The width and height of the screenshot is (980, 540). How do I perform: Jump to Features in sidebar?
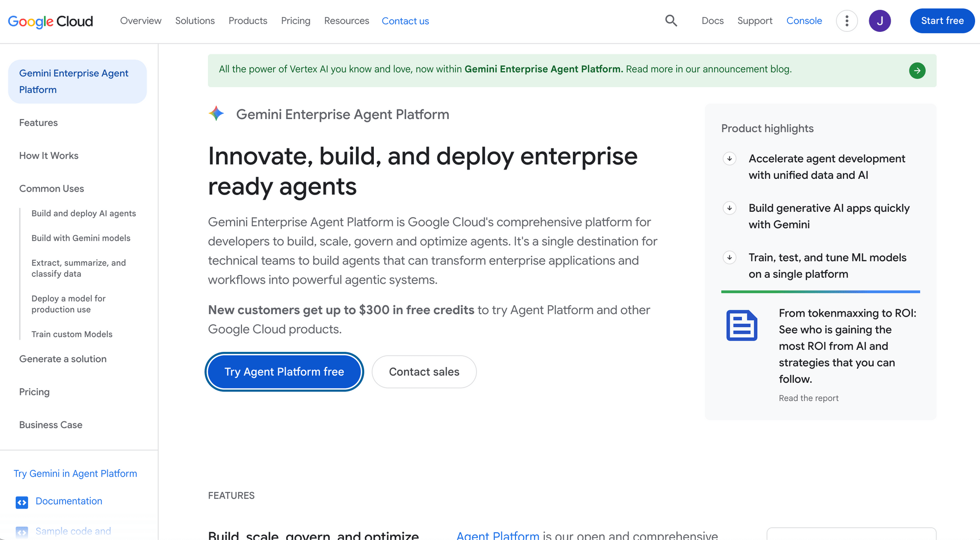pos(38,123)
